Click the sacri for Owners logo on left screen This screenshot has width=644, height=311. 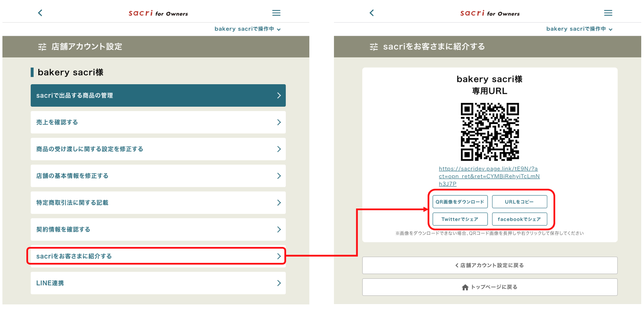tap(158, 13)
